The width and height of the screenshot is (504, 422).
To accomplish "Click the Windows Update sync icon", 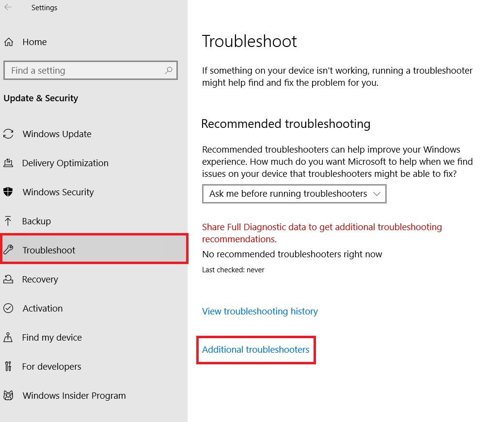I will [9, 134].
